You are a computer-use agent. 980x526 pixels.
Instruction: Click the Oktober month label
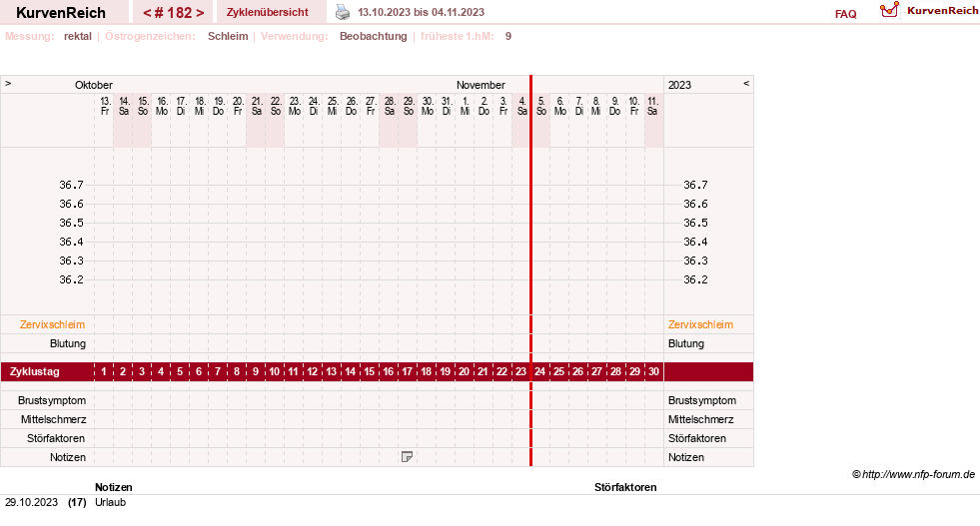click(94, 85)
